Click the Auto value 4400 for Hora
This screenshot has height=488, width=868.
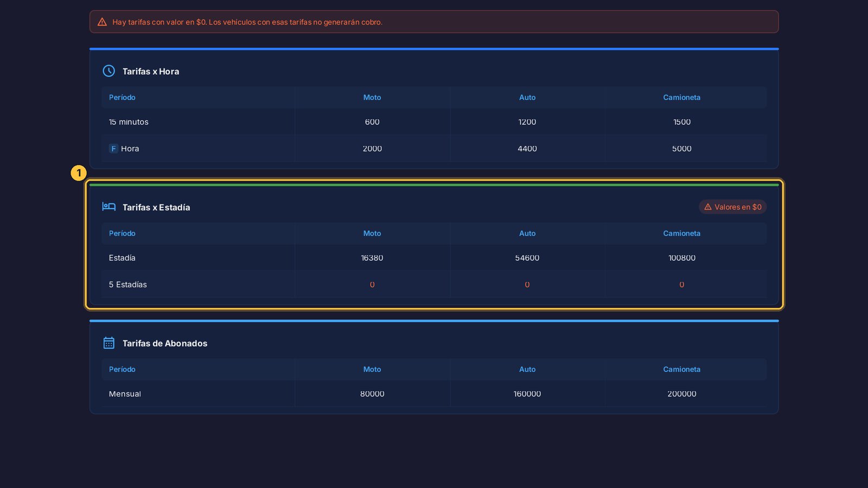click(527, 149)
